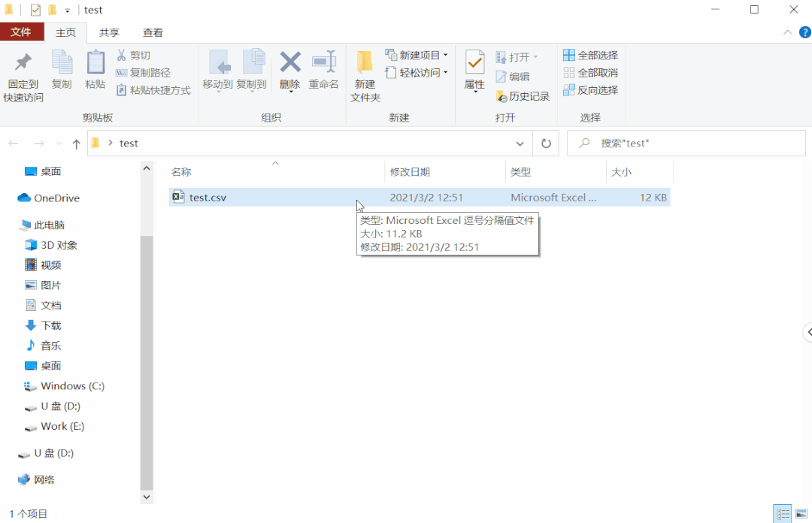Open the Move to (移动到) menu
Viewport: 812px width, 523px height.
coord(217,71)
